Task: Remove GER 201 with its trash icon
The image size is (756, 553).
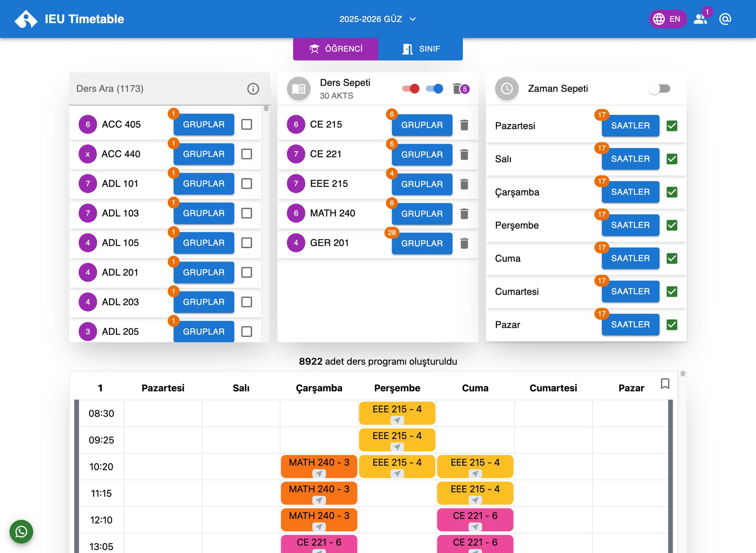Action: 464,243
